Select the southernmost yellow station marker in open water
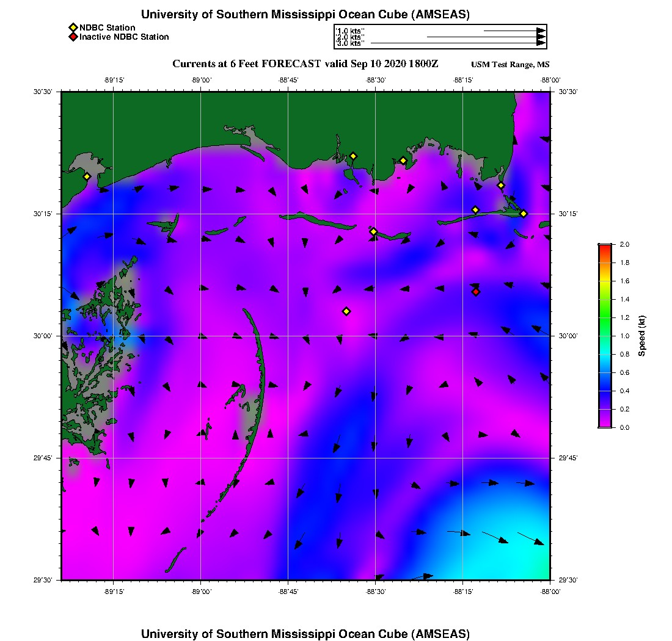The width and height of the screenshot is (672, 641). pos(346,311)
